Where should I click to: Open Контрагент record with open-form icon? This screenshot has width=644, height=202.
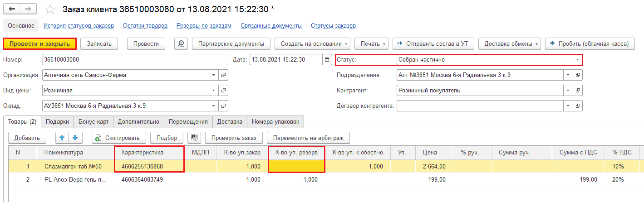pos(577,91)
